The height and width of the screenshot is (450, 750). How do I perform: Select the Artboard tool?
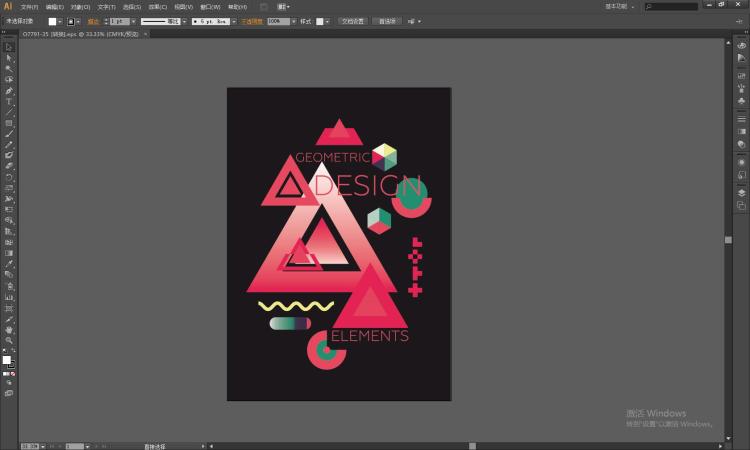pos(9,308)
